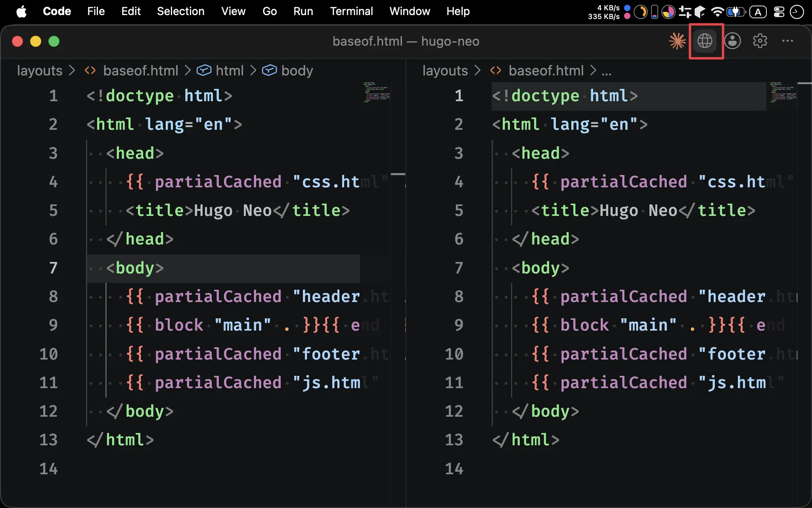Click the html symbol cube icon in breadcrumbs
The height and width of the screenshot is (508, 812).
(204, 70)
